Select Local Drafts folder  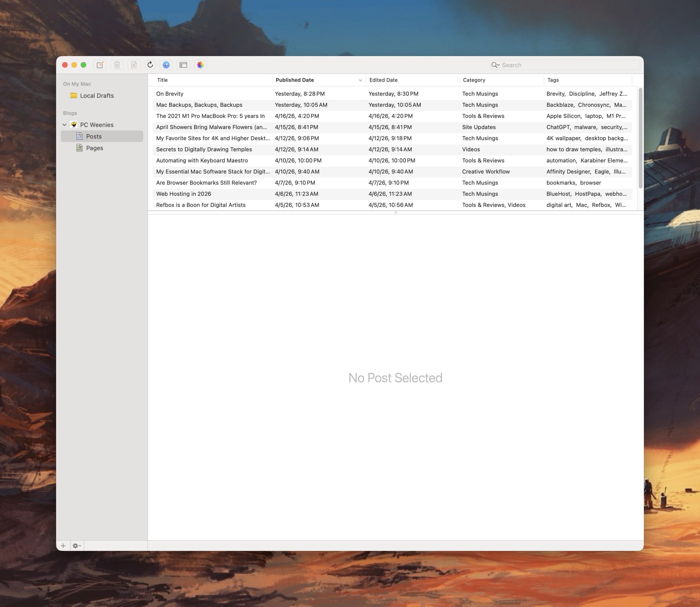pyautogui.click(x=97, y=96)
